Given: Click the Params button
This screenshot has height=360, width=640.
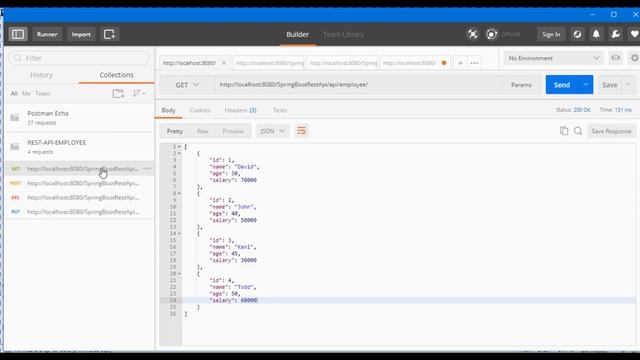Looking at the screenshot, I should tap(521, 85).
